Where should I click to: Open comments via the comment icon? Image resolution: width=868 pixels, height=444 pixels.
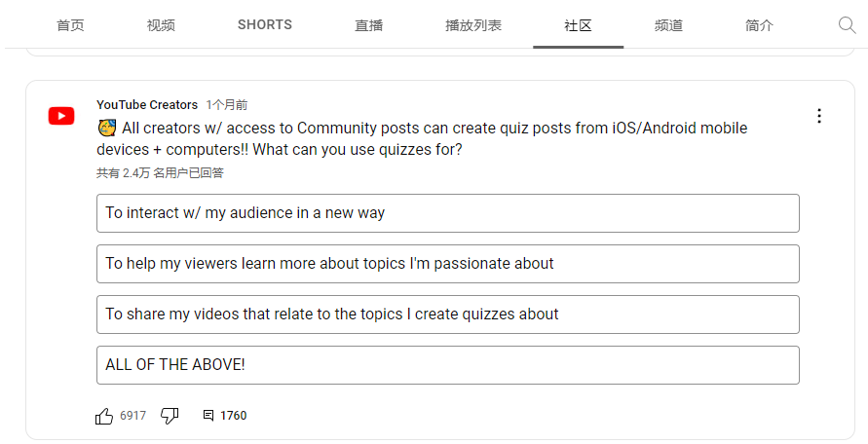[208, 415]
